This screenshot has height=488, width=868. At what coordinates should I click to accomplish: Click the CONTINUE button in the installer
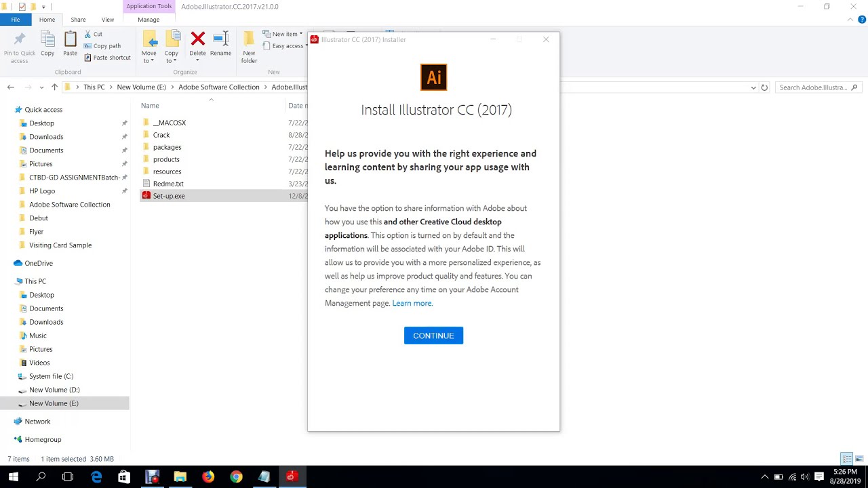(433, 335)
